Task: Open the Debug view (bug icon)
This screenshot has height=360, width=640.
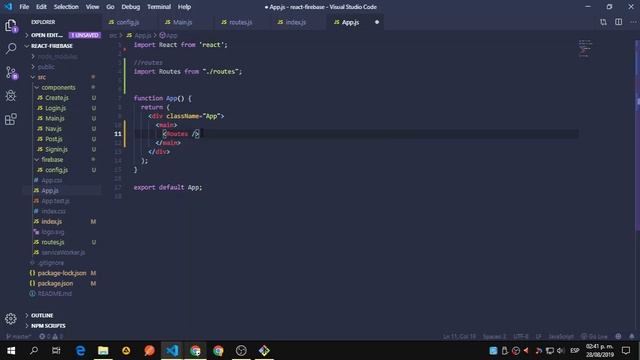Action: click(11, 96)
